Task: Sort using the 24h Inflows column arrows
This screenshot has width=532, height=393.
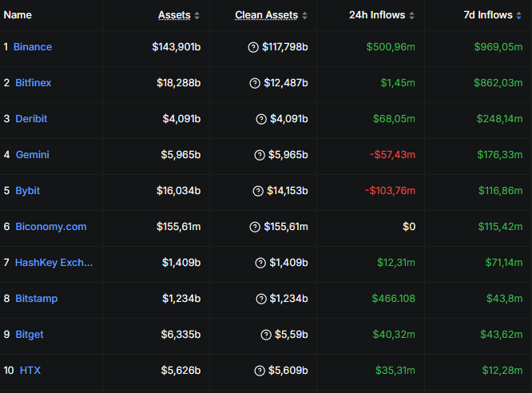Action: (x=411, y=16)
